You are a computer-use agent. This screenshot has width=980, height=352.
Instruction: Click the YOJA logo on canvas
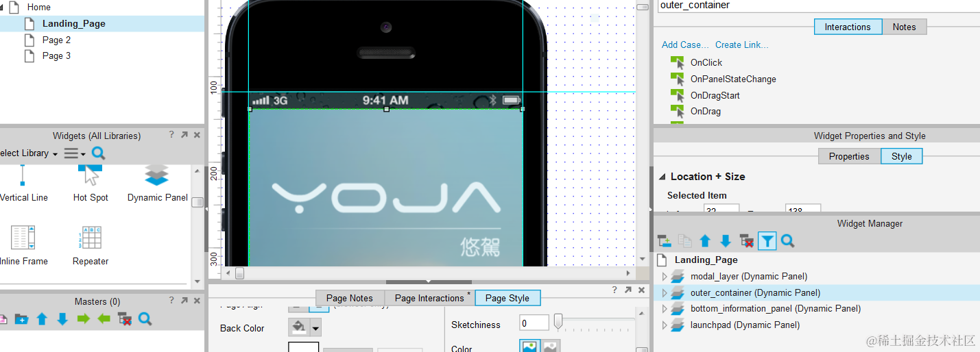coord(386,197)
